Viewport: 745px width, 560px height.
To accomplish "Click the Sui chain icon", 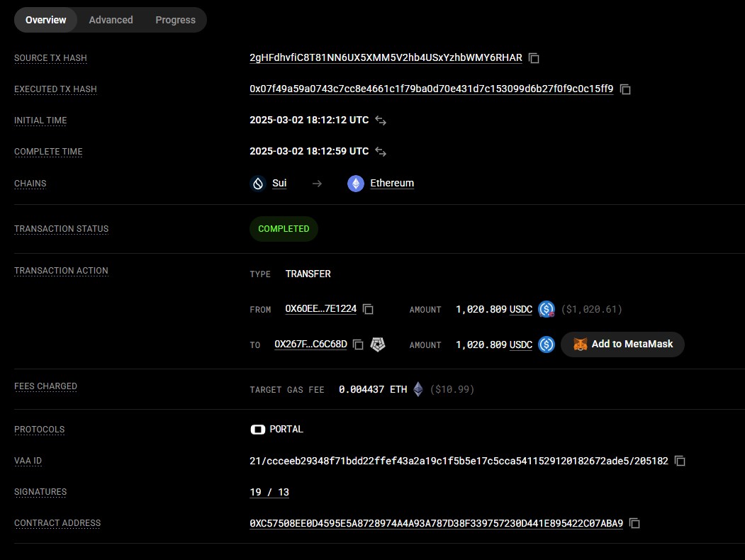I will pos(257,183).
